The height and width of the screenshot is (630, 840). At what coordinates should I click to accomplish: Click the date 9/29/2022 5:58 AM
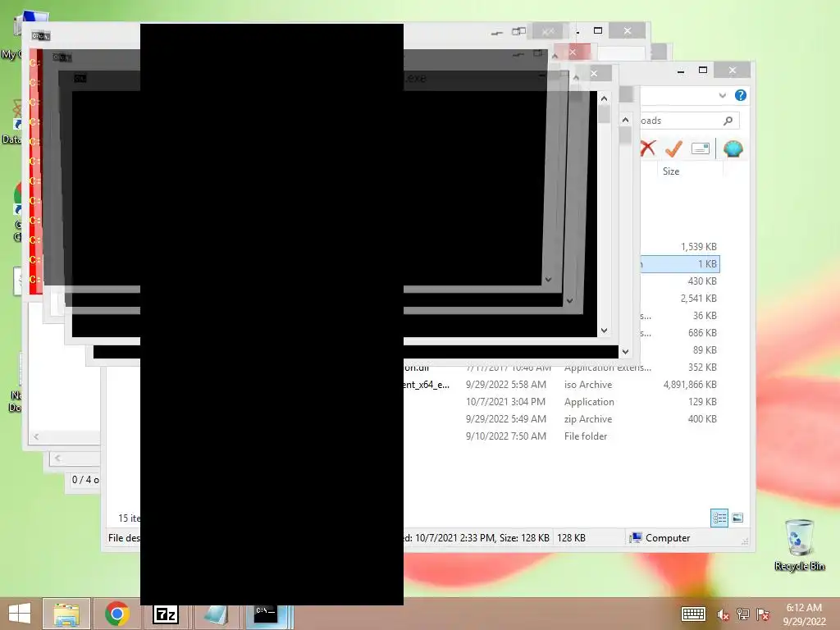[x=505, y=384]
